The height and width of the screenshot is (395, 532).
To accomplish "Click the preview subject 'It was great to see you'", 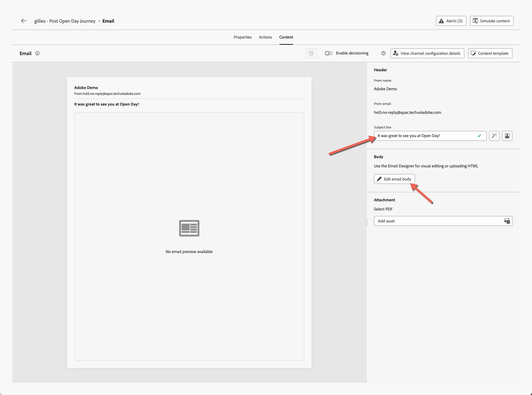I will pyautogui.click(x=107, y=104).
